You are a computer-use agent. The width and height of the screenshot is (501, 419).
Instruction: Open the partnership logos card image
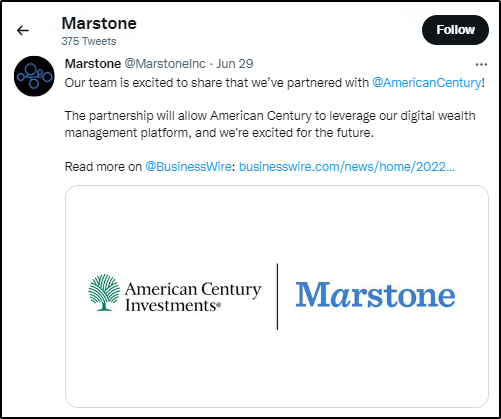pyautogui.click(x=277, y=296)
